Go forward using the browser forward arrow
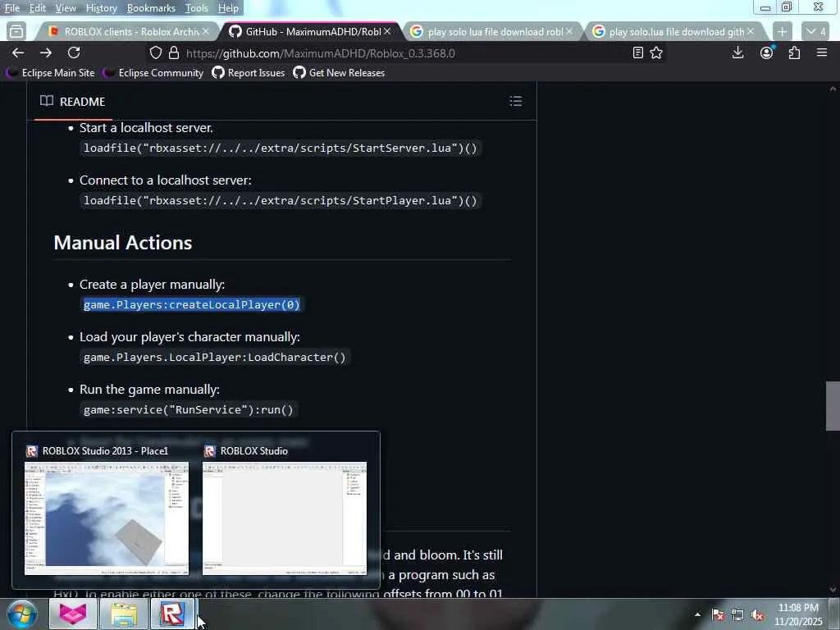The image size is (840, 630). pyautogui.click(x=46, y=52)
